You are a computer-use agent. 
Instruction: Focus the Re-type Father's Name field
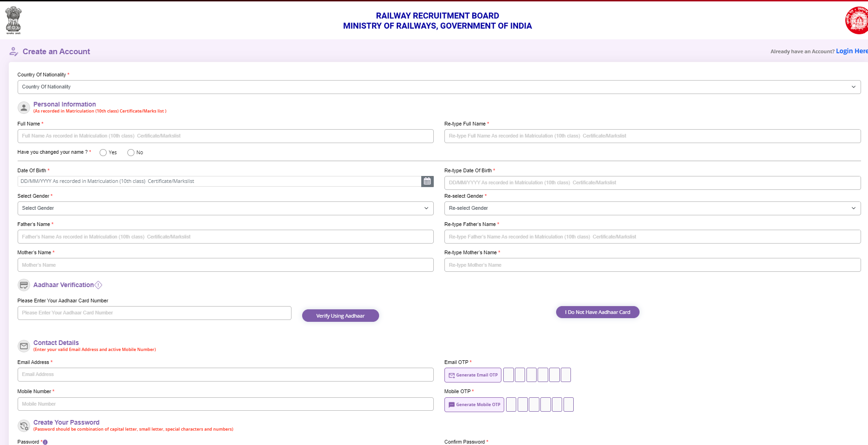pos(653,237)
